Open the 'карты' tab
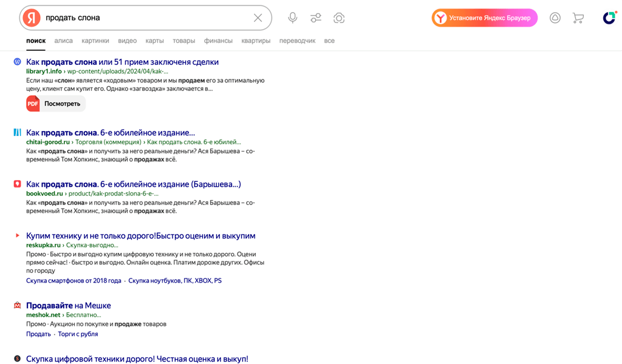This screenshot has height=364, width=622. coord(154,41)
